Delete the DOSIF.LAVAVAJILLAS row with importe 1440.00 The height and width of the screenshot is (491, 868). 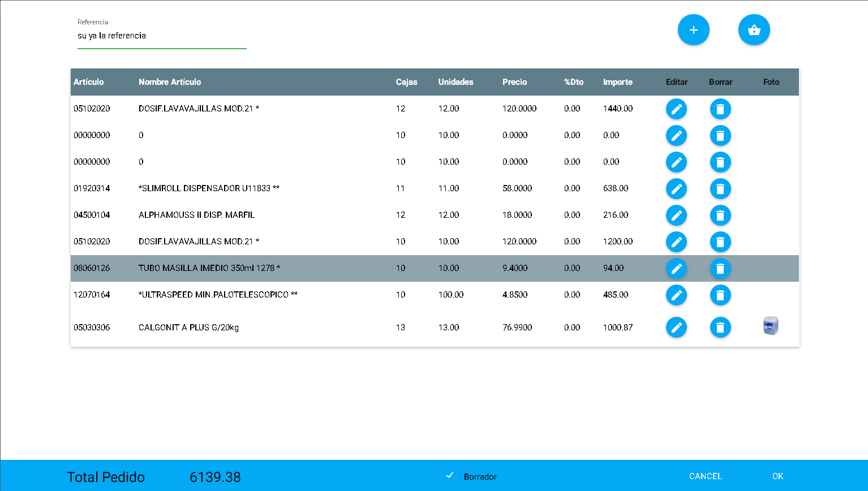720,109
